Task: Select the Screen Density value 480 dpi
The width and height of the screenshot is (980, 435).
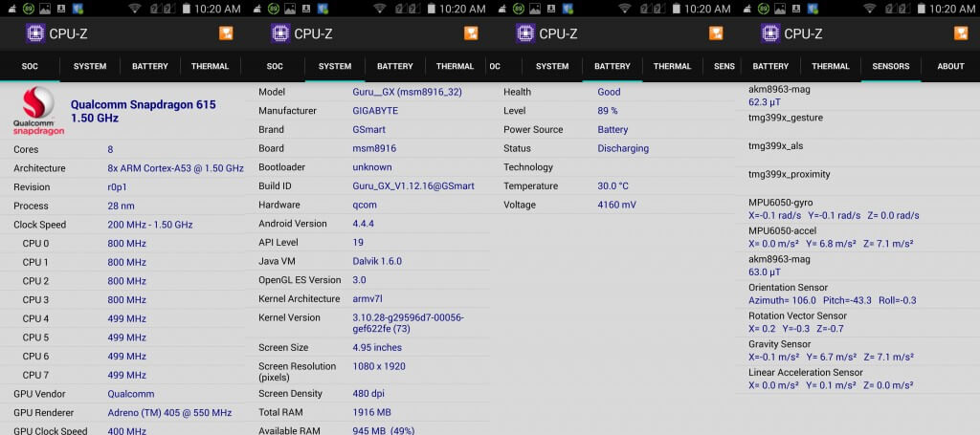Action: 368,394
